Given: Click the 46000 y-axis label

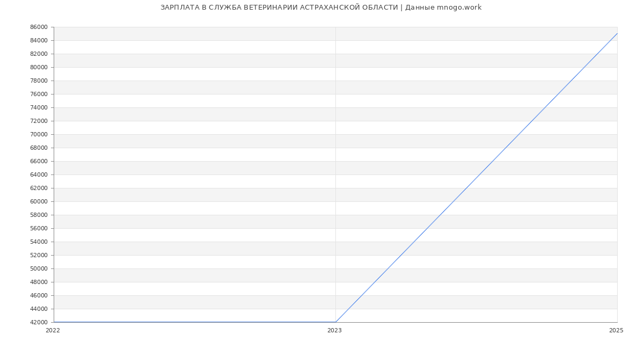Looking at the screenshot, I should coord(39,296).
